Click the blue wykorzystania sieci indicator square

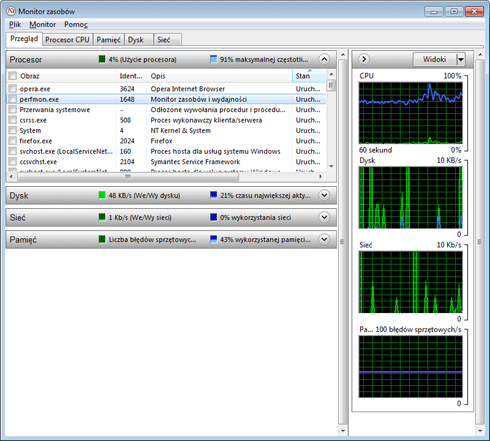point(214,217)
